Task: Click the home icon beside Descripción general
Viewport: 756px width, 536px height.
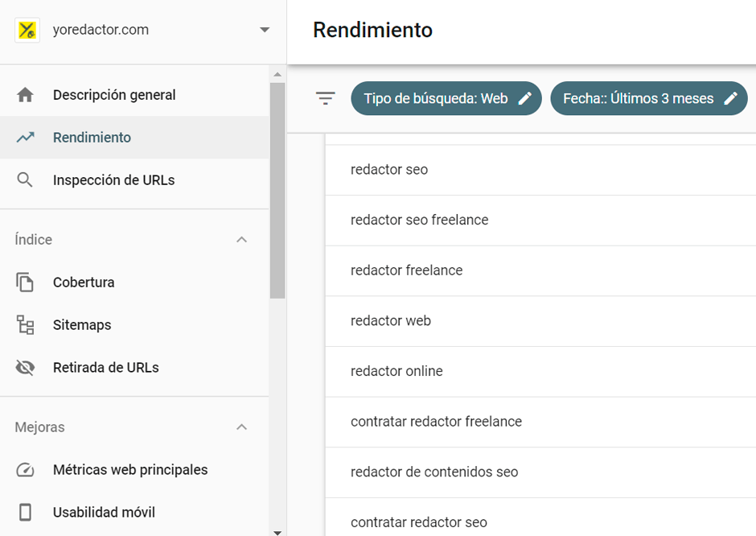Action: (x=25, y=94)
